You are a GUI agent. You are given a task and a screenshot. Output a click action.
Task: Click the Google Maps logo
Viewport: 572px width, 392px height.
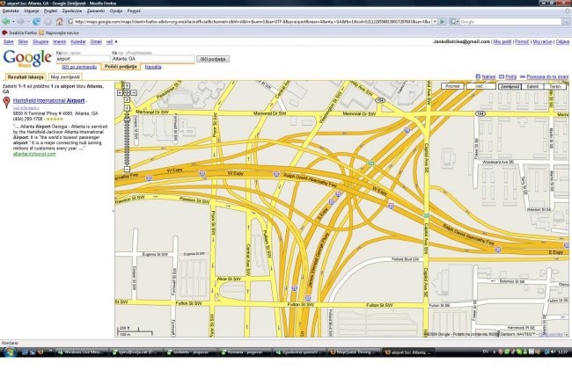tap(28, 58)
